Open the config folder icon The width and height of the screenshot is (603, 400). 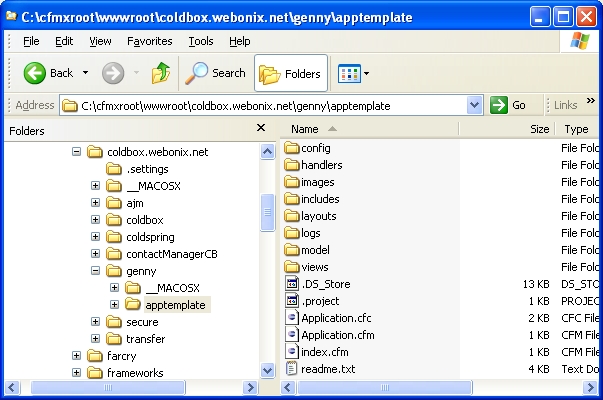292,148
